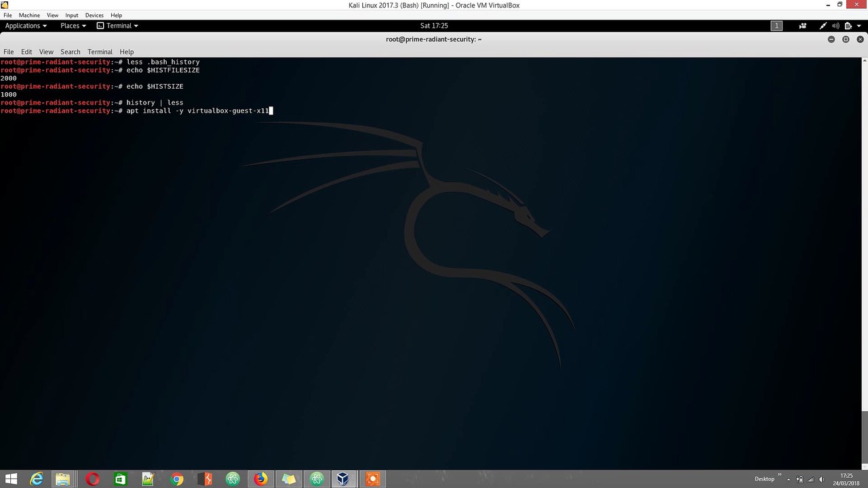Open the Desktop toolbar on taskbar
Viewport: 868px width, 488px height.
tap(764, 479)
